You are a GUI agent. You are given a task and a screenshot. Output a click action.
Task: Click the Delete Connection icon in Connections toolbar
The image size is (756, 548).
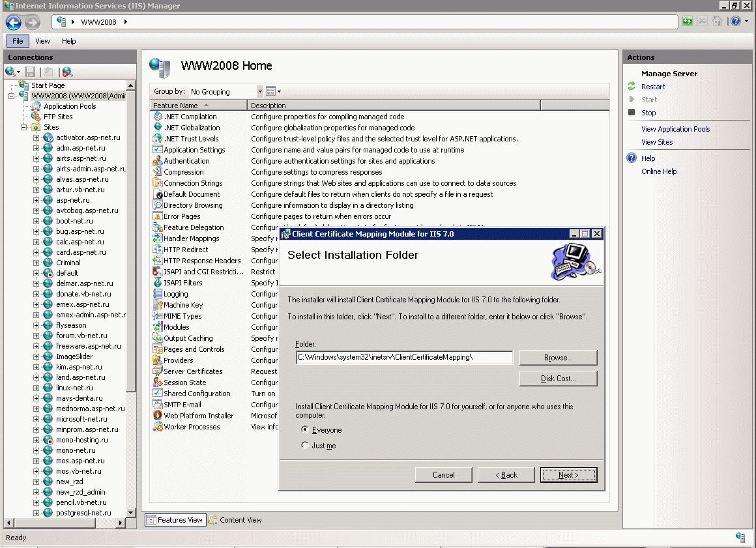click(68, 72)
